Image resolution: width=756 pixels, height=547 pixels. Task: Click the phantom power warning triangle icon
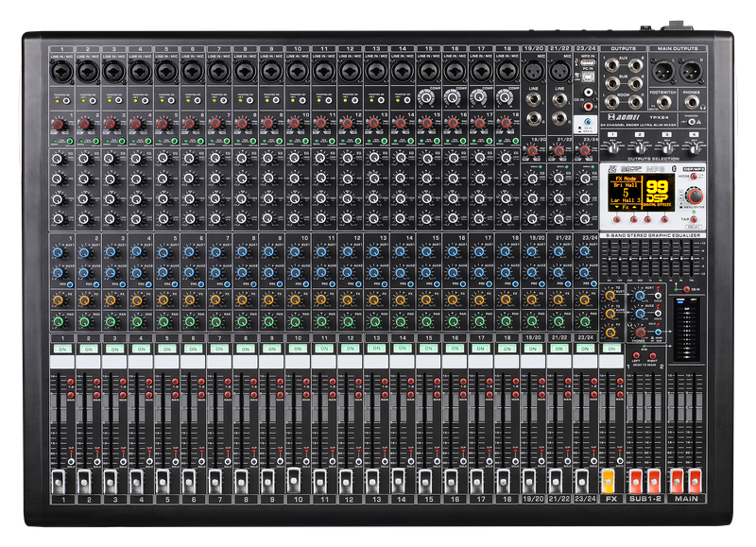[x=700, y=121]
